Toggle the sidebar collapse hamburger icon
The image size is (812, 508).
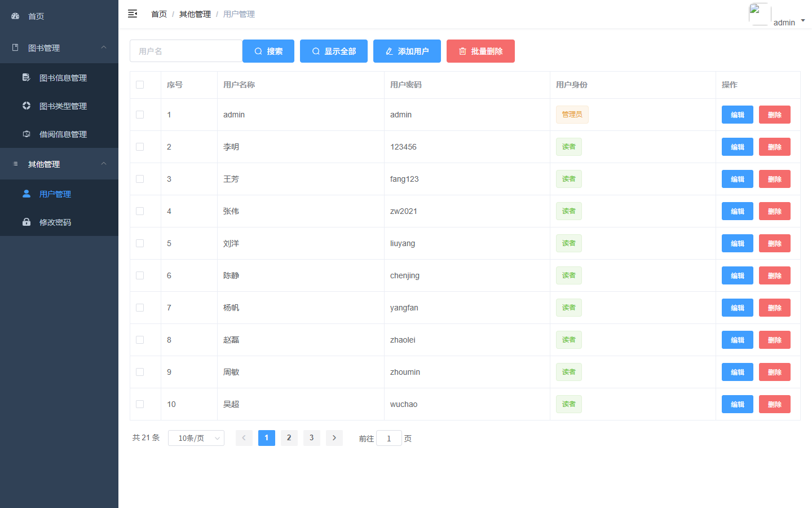133,14
